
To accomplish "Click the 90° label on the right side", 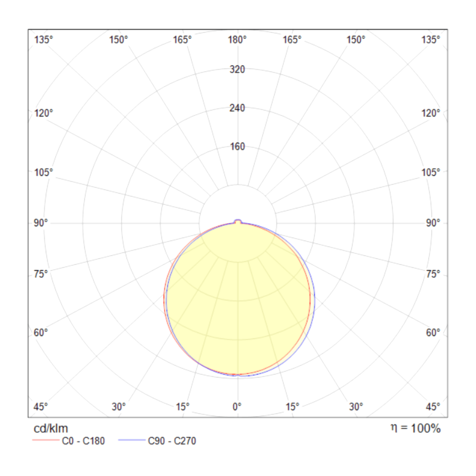I will point(433,223).
